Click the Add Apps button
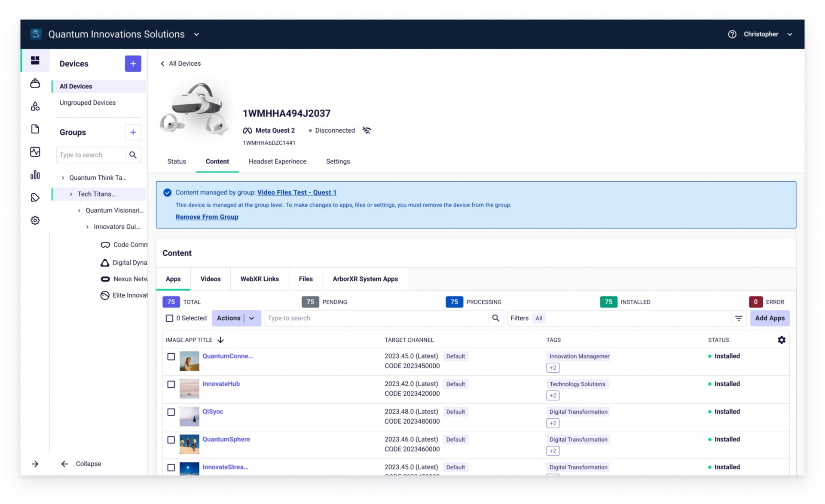Viewport: 825px width, 504px height. click(x=770, y=318)
